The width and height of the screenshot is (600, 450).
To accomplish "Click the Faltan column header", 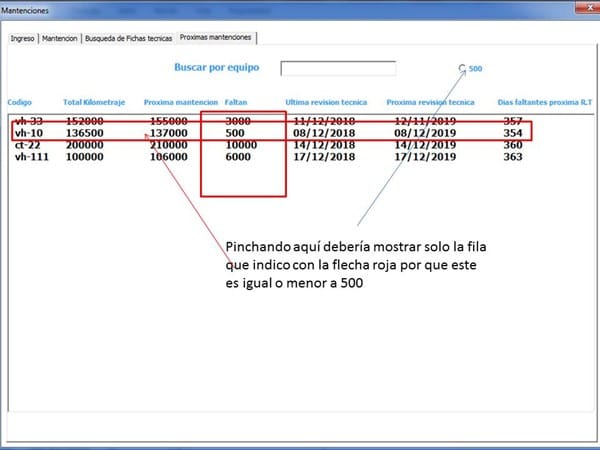I will [236, 102].
